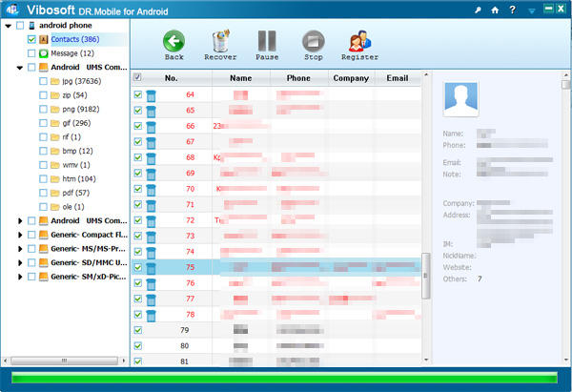Click the Vibosoft logo icon in title bar

click(x=12, y=10)
